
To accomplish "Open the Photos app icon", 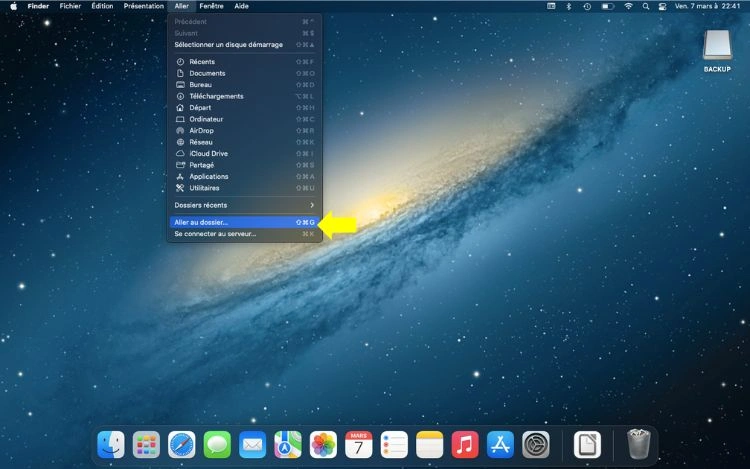I will 323,444.
